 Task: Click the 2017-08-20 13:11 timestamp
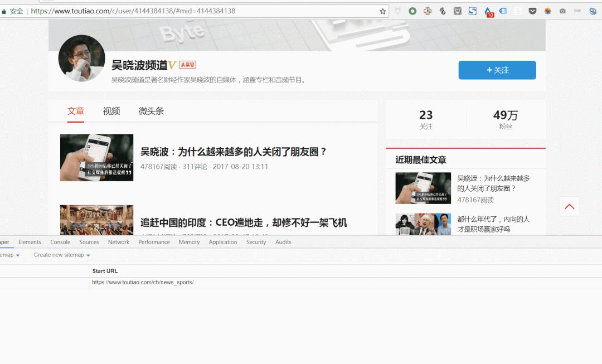pyautogui.click(x=240, y=167)
